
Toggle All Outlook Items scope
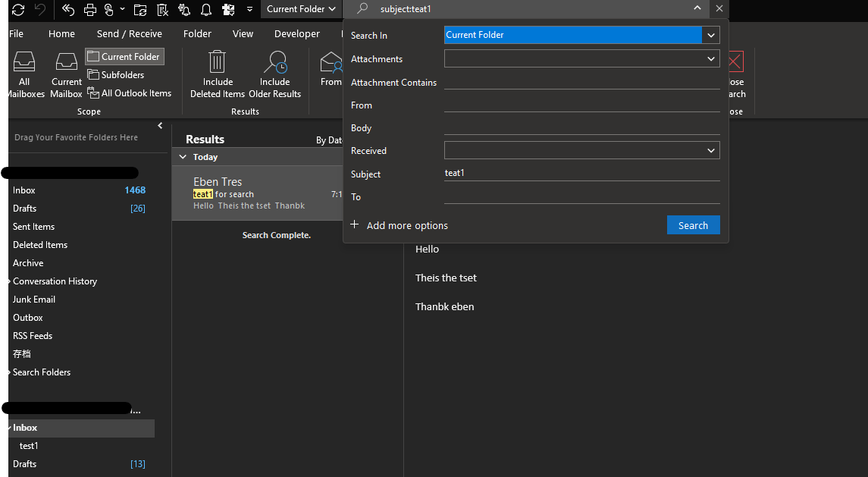click(130, 93)
